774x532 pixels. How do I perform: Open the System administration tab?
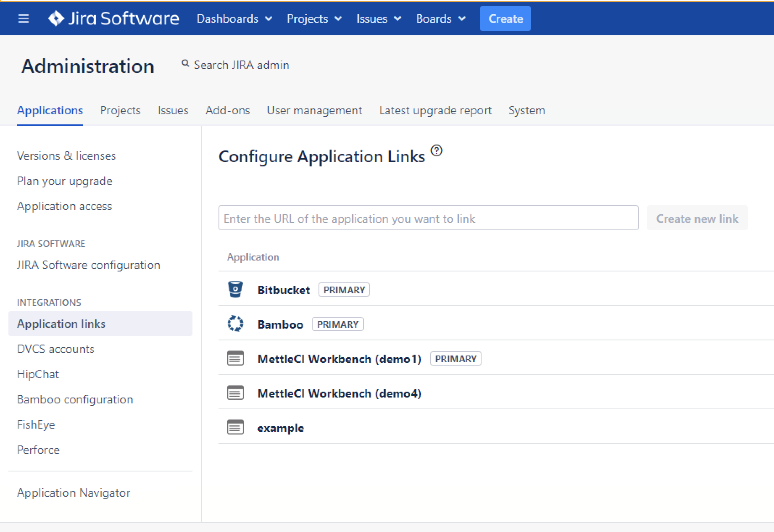(527, 111)
